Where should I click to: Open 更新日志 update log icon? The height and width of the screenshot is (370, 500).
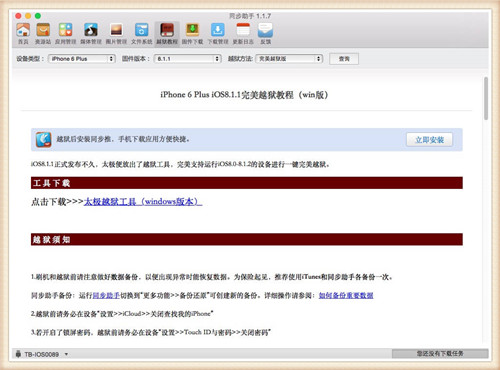243,33
